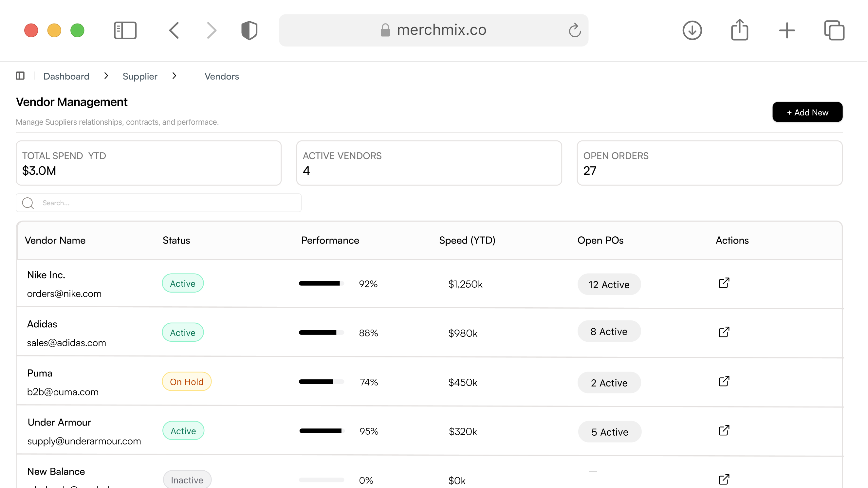Navigate to Dashboard breadcrumb
868x488 pixels.
pos(66,77)
